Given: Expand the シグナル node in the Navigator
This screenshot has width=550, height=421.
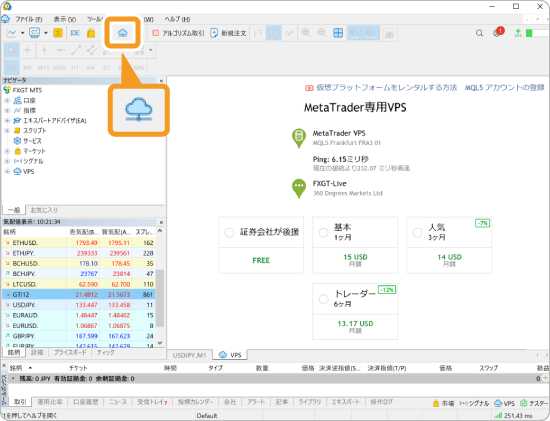Looking at the screenshot, I should point(7,161).
